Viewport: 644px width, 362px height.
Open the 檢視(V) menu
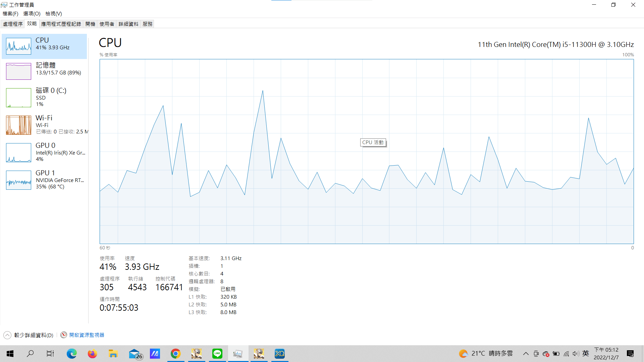click(54, 14)
